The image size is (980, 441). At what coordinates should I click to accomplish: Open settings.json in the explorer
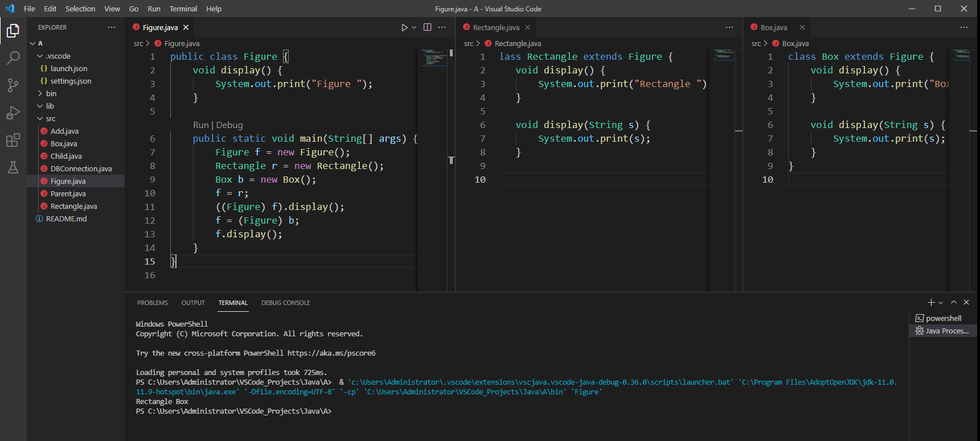(x=76, y=81)
